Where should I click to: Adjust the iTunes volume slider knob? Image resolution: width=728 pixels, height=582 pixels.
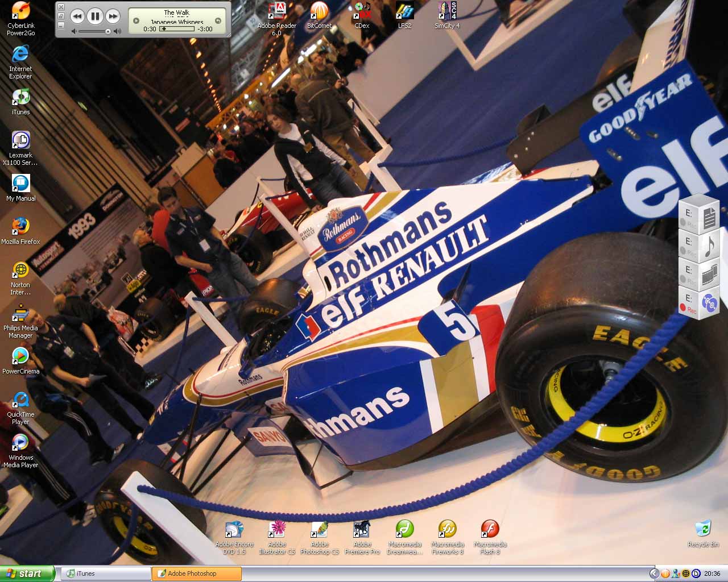pos(108,31)
